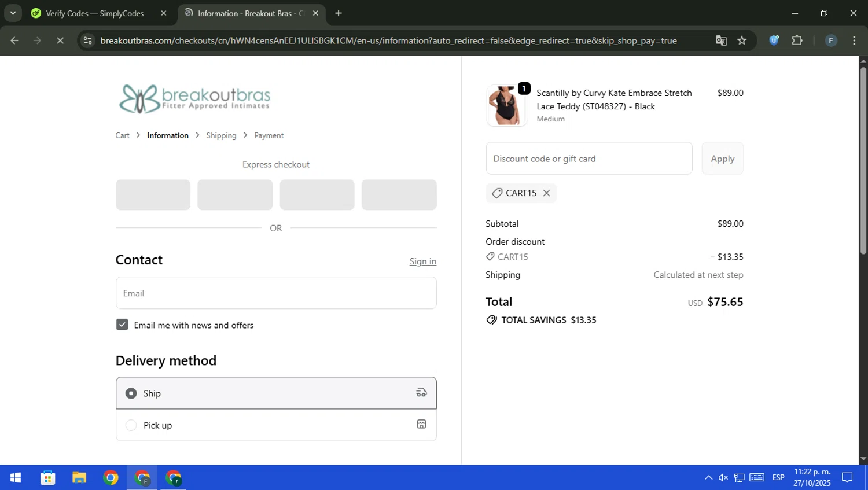Click the fourth express checkout button
The width and height of the screenshot is (868, 490).
[x=399, y=195]
